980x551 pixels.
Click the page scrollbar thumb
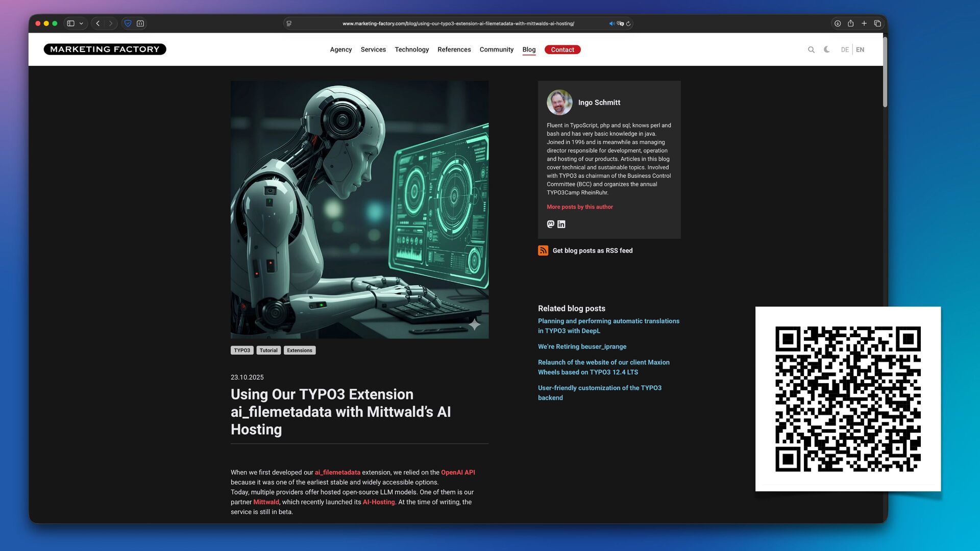coord(885,71)
